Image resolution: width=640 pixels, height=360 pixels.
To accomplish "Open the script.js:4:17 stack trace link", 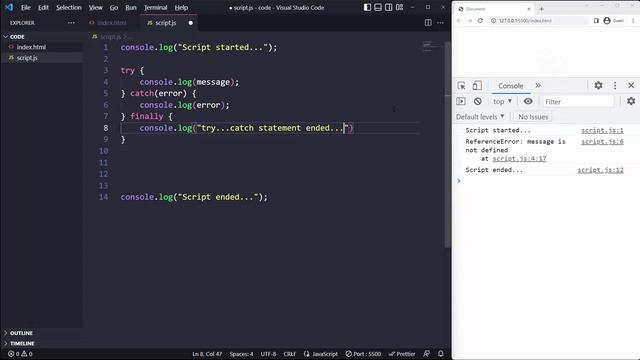I will [x=519, y=158].
